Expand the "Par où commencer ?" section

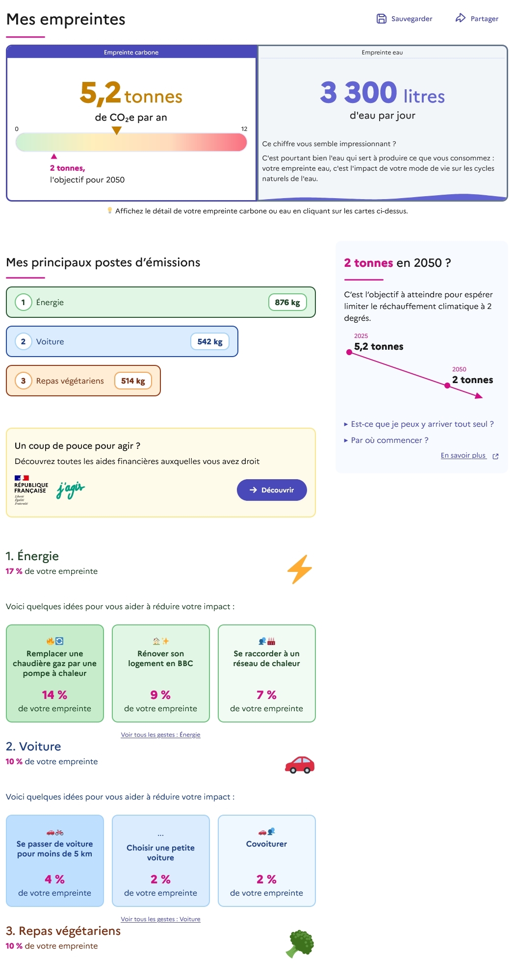[x=389, y=440]
